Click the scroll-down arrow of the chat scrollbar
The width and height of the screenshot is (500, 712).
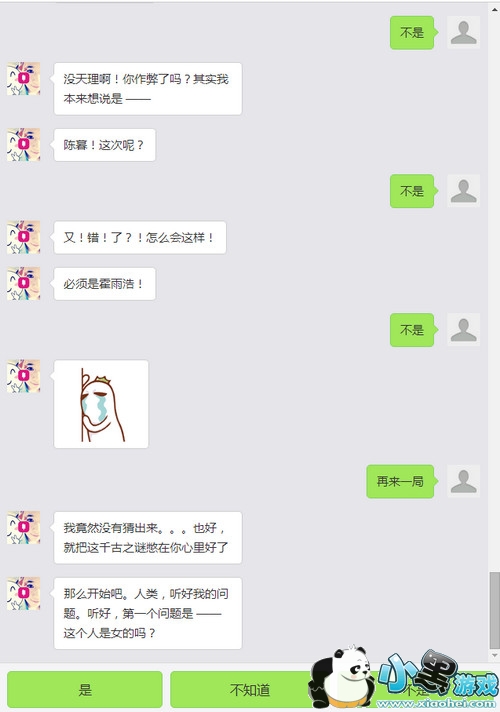495,656
